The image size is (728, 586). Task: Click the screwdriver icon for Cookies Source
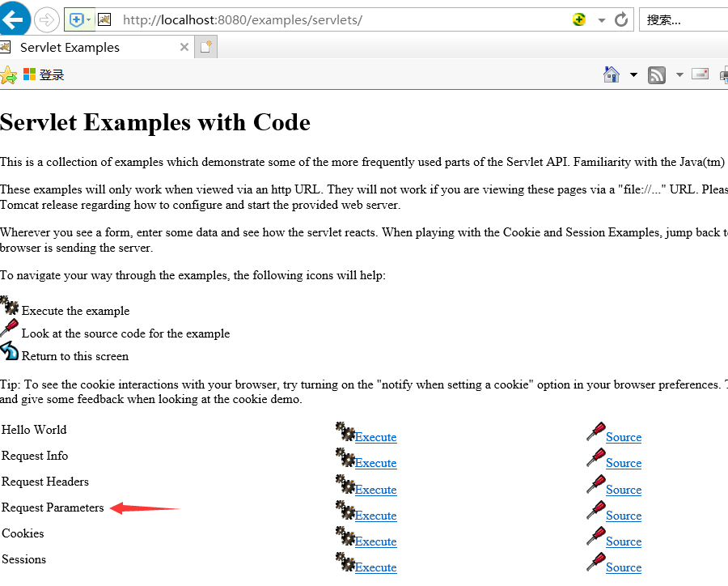click(595, 536)
